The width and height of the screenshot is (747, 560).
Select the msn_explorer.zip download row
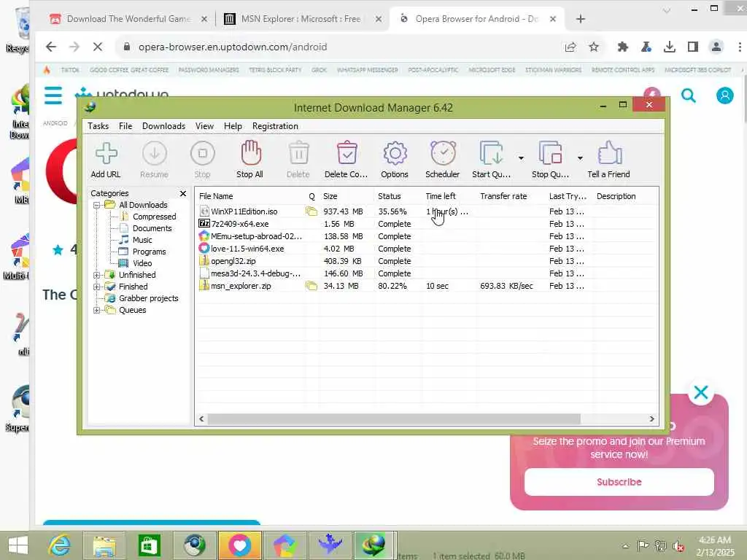pos(426,286)
